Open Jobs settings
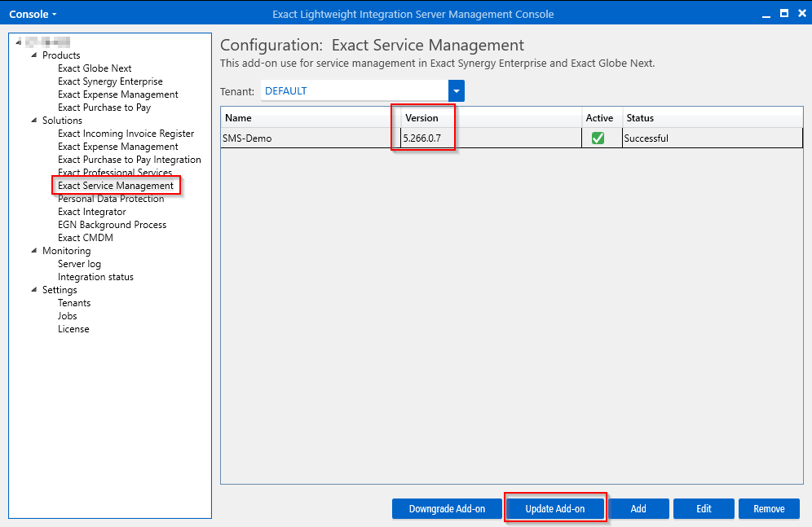This screenshot has height=527, width=812. point(68,315)
